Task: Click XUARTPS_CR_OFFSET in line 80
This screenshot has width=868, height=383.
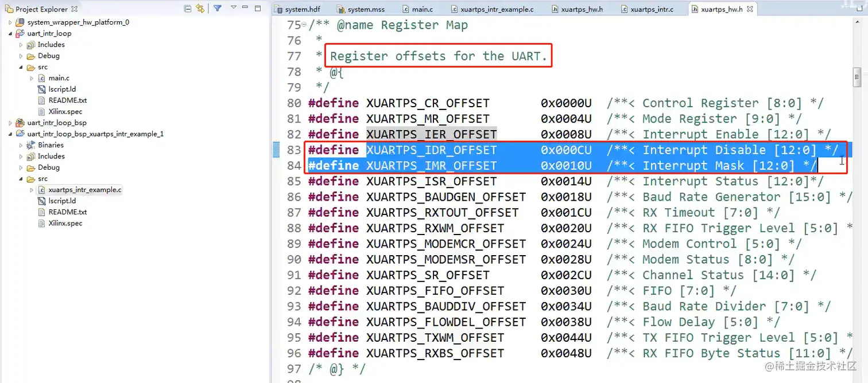Action: (x=428, y=103)
